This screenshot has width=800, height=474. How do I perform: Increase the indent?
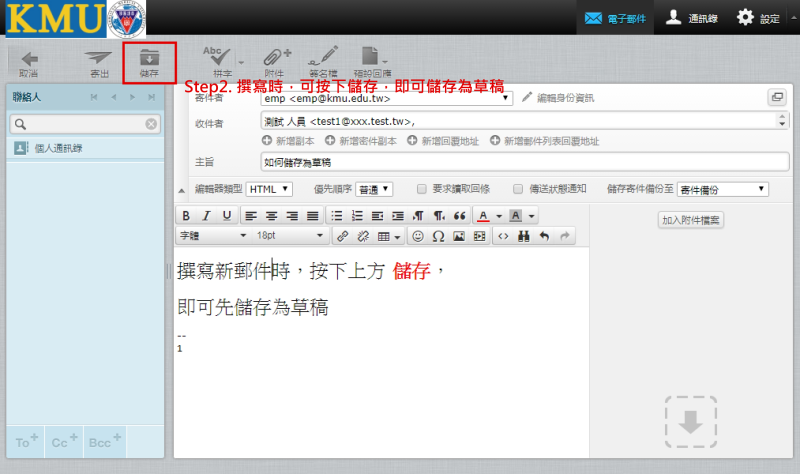pyautogui.click(x=398, y=216)
